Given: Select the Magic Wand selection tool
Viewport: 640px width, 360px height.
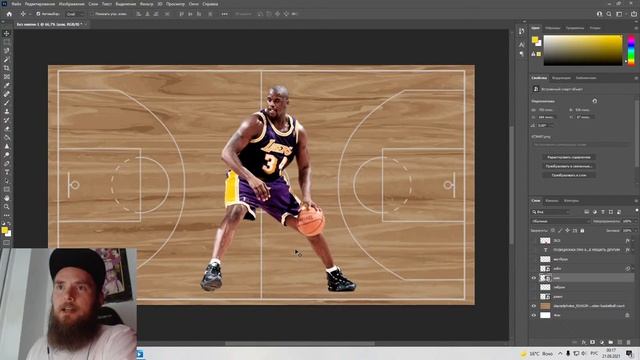Looking at the screenshot, I should 7,60.
